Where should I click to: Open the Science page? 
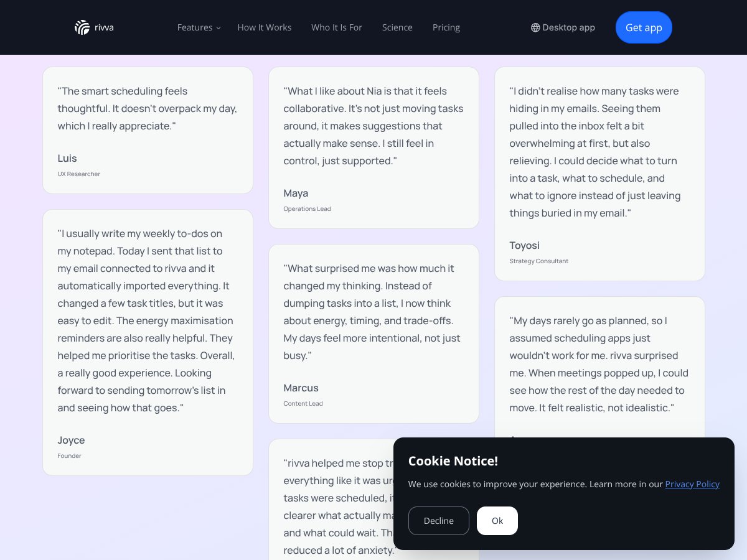point(397,27)
